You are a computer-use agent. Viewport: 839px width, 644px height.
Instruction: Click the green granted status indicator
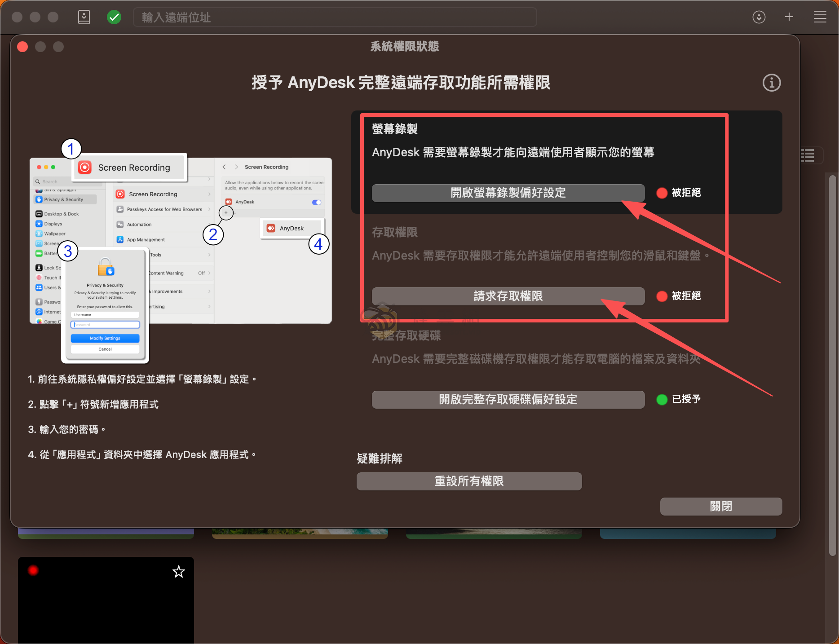pos(662,400)
